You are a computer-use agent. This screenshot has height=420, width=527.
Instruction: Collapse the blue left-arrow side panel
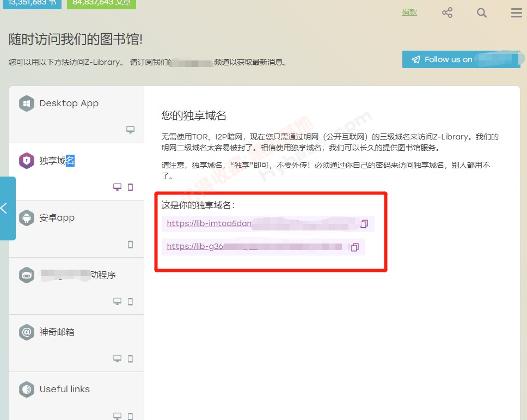[8, 208]
